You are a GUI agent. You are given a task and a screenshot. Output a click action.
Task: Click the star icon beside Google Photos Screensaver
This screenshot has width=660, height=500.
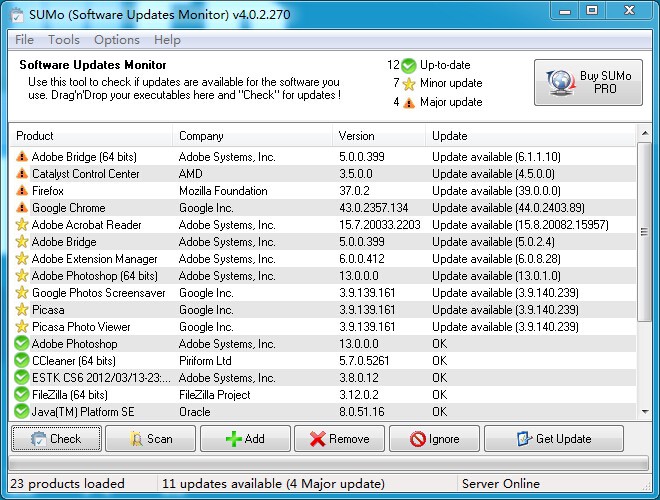point(21,293)
